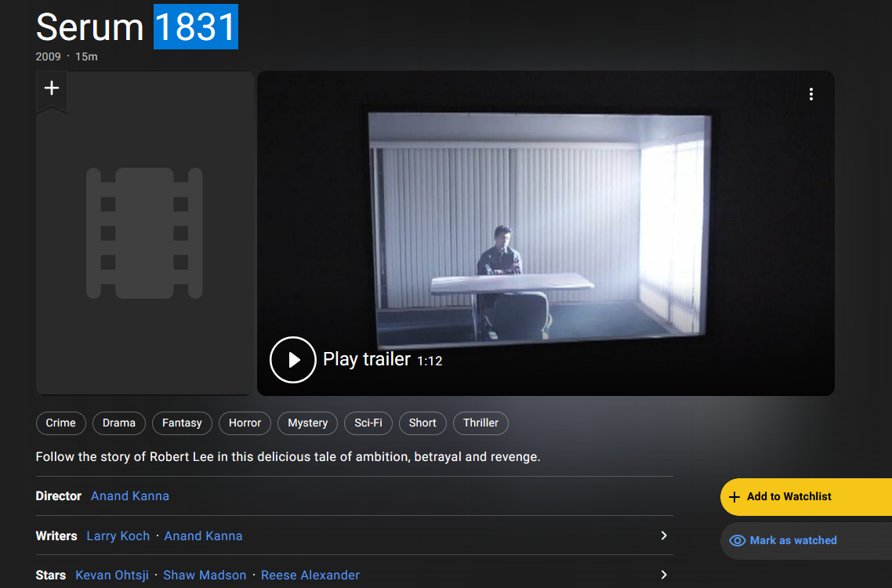
Task: Click the circular play trailer icon
Action: click(293, 360)
